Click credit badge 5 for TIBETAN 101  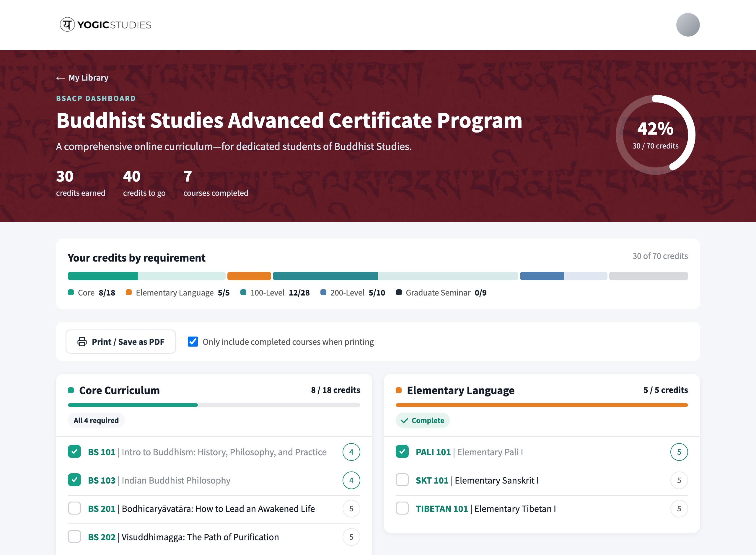[679, 509]
